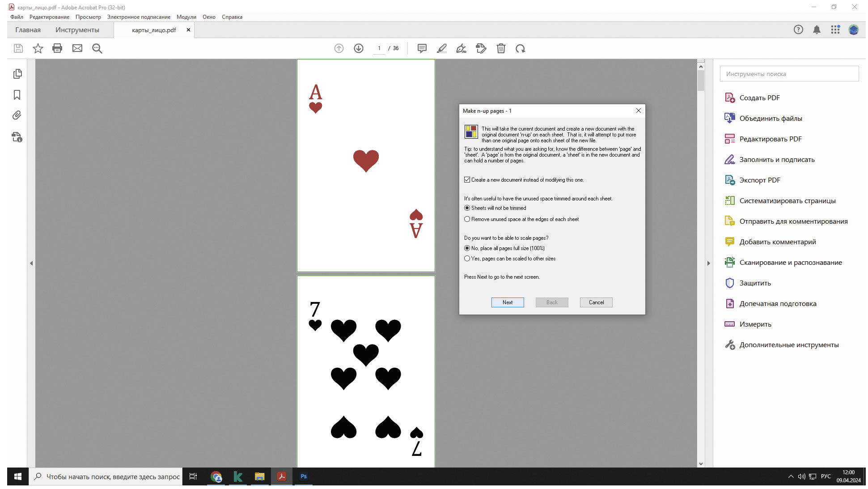Click the rotate page icon
Image resolution: width=868 pixels, height=489 pixels.
point(520,48)
